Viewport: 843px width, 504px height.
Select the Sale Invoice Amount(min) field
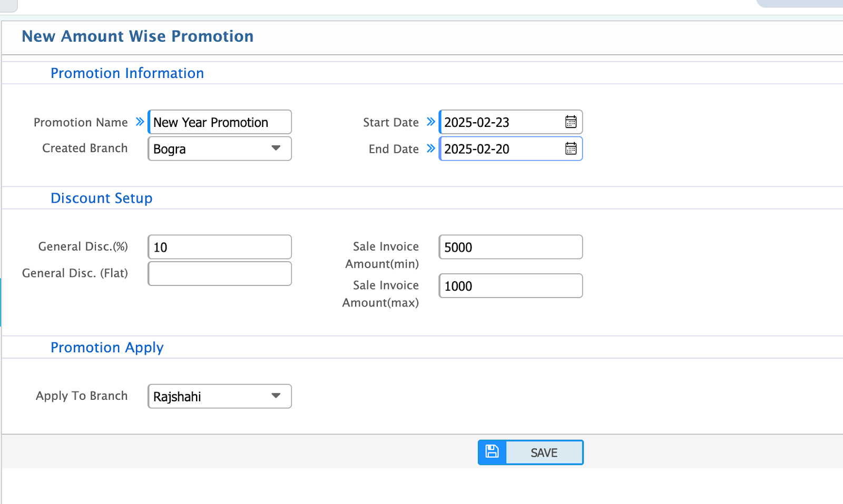click(x=510, y=246)
